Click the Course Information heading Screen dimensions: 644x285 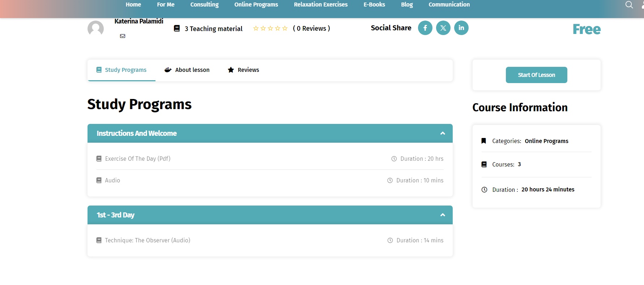(x=520, y=107)
